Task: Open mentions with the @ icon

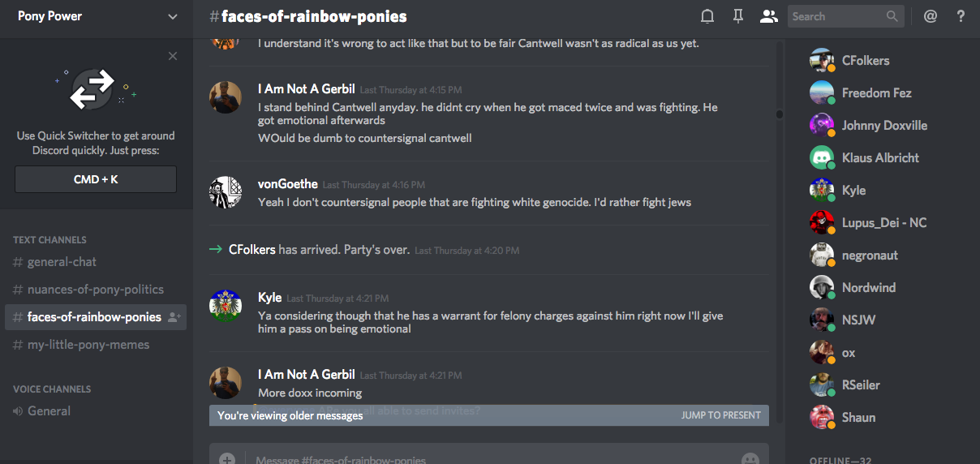Action: pyautogui.click(x=931, y=16)
